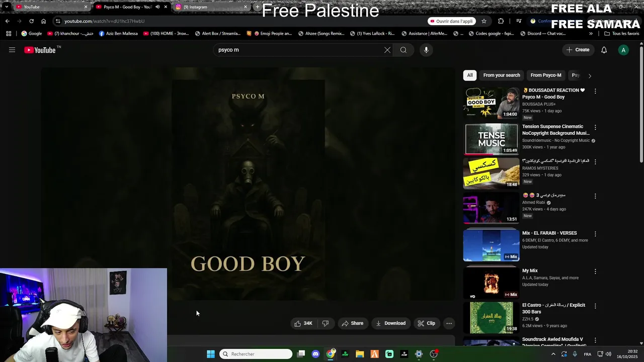The image size is (644, 362).
Task: Go back in browser history
Action: tap(7, 21)
